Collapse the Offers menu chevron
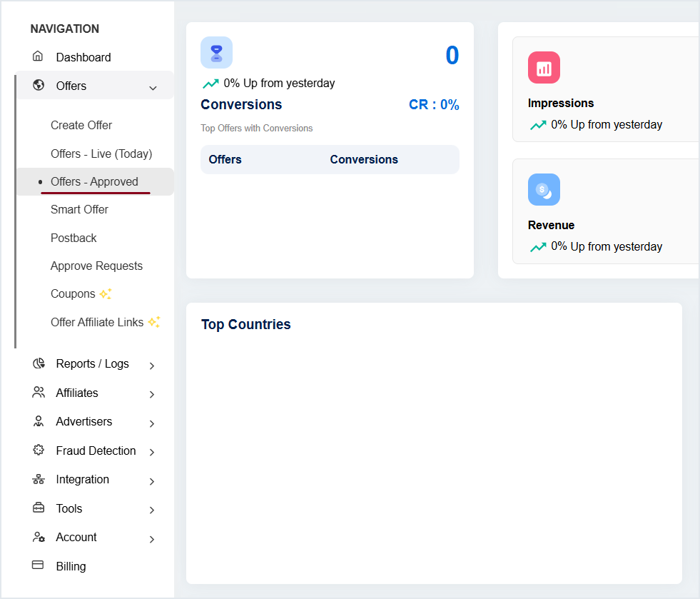The width and height of the screenshot is (700, 599). click(x=153, y=88)
